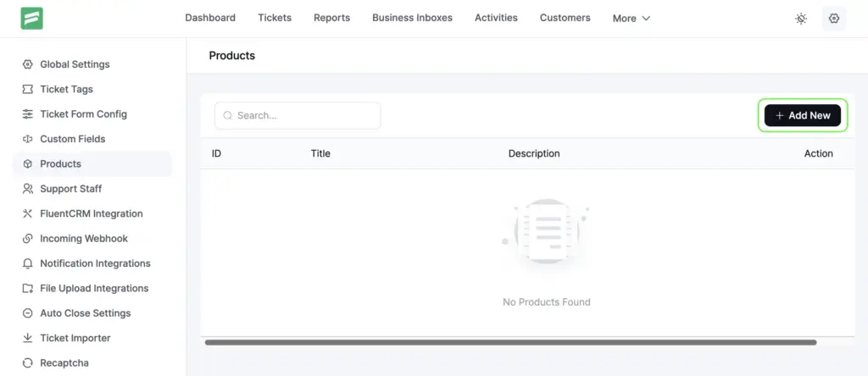Click the Fluent Support green logo

tap(31, 19)
